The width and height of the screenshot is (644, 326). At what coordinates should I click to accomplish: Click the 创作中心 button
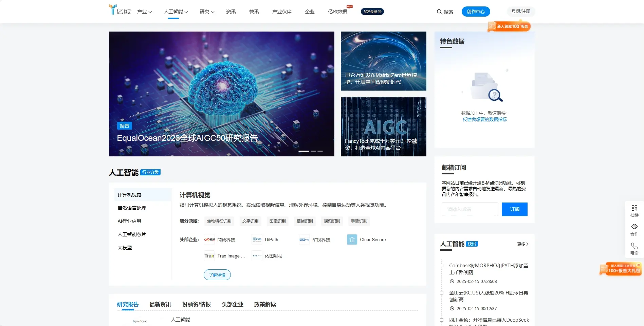(x=476, y=12)
